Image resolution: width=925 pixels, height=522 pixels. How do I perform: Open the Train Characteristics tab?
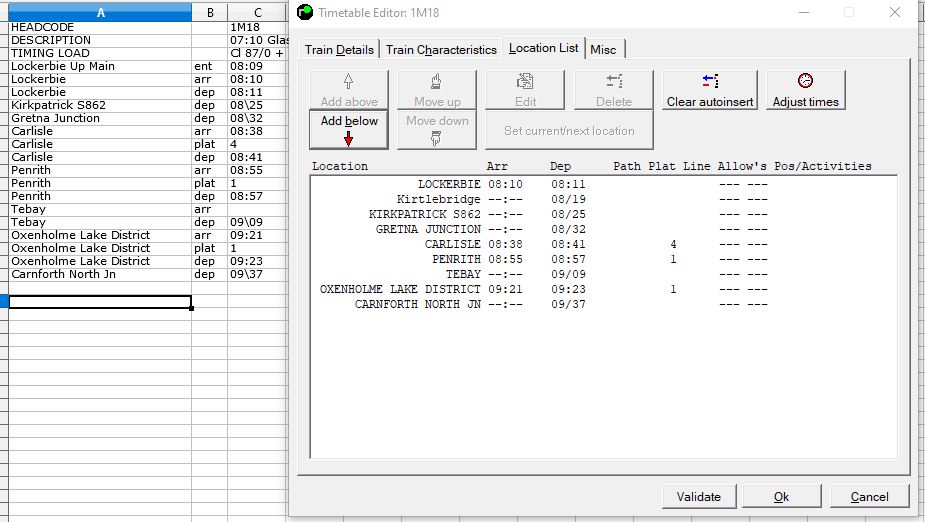[441, 50]
